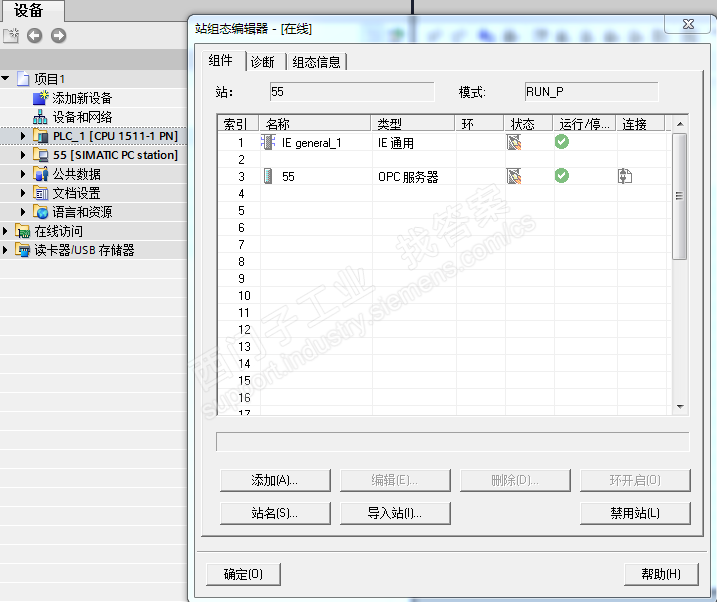Click the PLC_1 folder icon
This screenshot has width=717, height=602.
[x=41, y=136]
